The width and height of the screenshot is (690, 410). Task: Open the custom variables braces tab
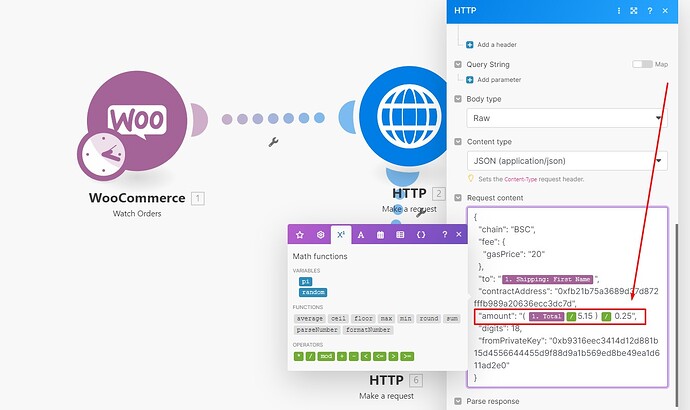pyautogui.click(x=421, y=235)
